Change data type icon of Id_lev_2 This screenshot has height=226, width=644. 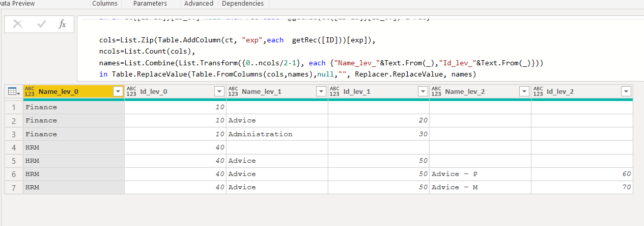[538, 91]
